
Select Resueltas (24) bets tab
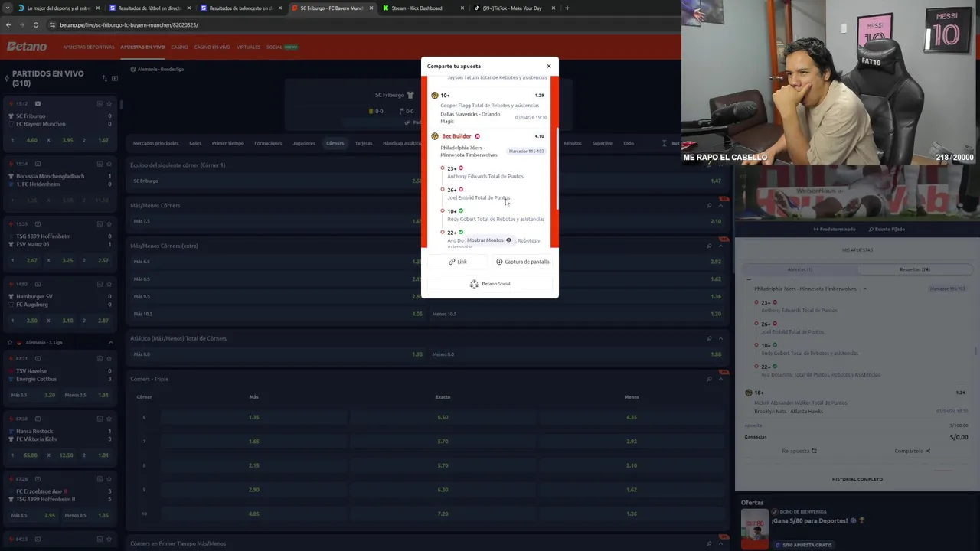915,269
